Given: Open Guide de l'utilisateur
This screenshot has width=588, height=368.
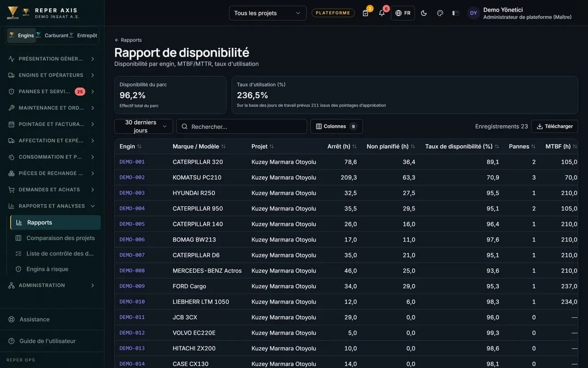Looking at the screenshot, I should 52,341.
